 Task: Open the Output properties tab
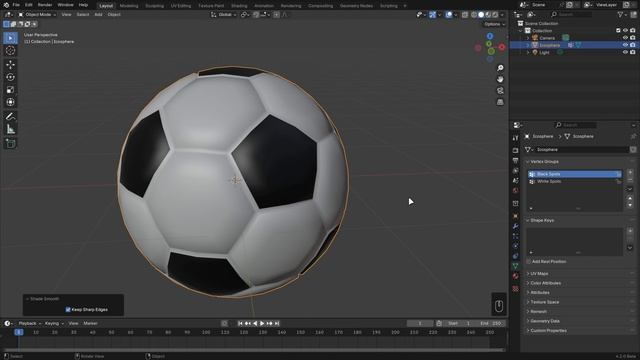point(516,161)
